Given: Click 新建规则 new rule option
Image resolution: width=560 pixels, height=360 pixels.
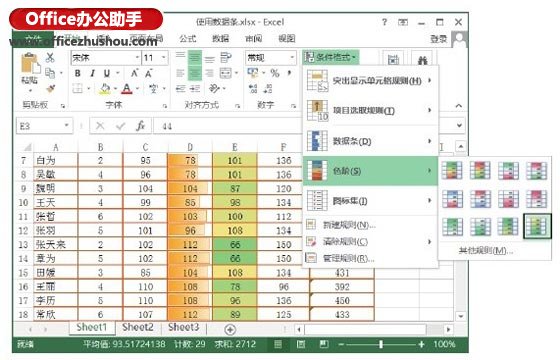Looking at the screenshot, I should (x=370, y=225).
